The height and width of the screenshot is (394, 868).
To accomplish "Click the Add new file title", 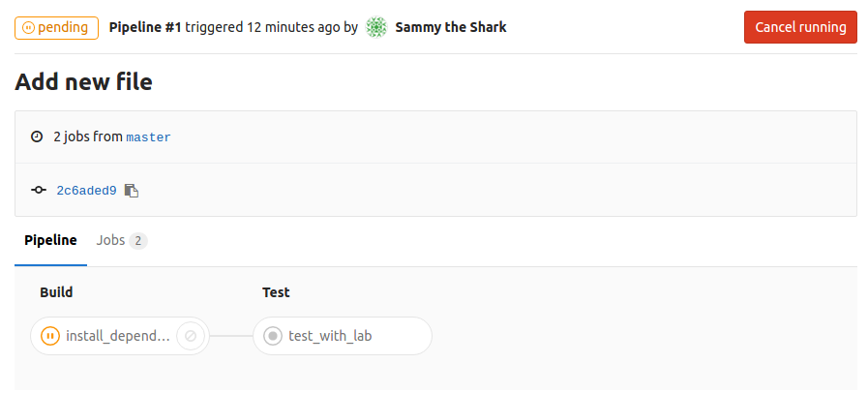I will [x=83, y=82].
